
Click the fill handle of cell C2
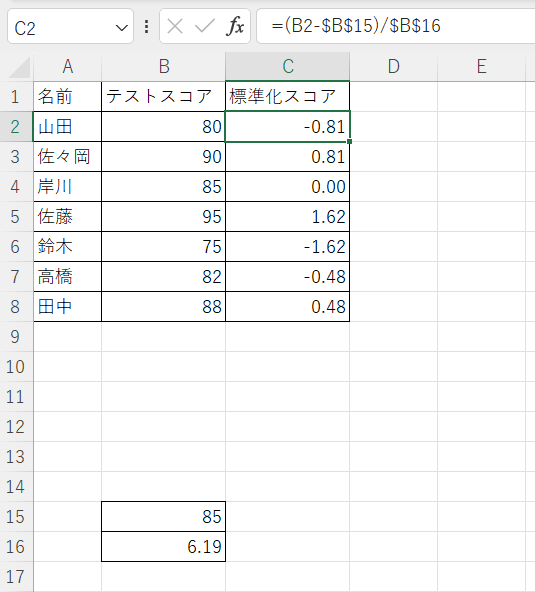point(350,142)
